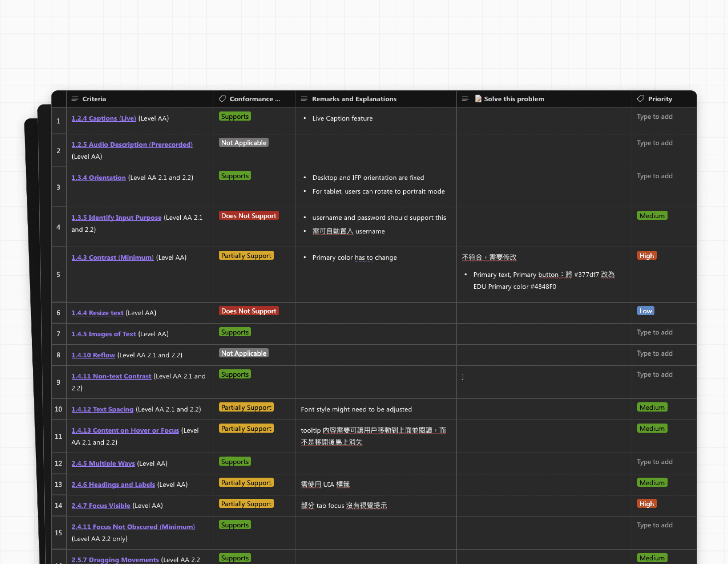Open the 1.4.5 Images of Text link
728x564 pixels.
tap(104, 334)
